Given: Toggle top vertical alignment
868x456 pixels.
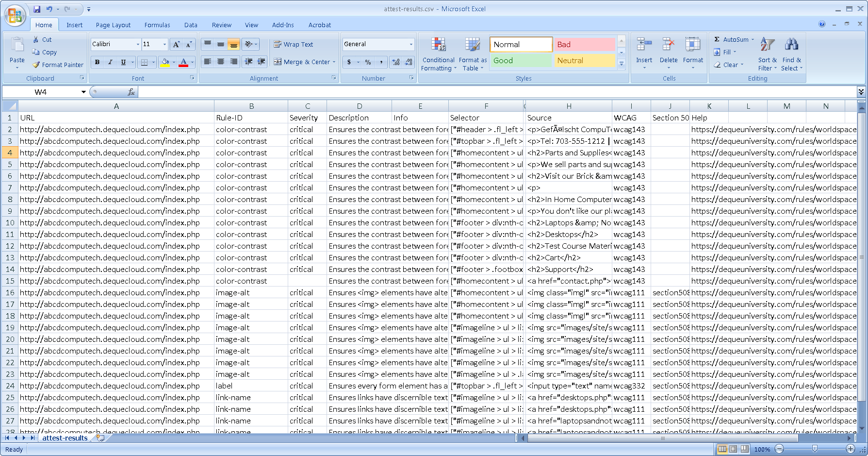Looking at the screenshot, I should 208,44.
